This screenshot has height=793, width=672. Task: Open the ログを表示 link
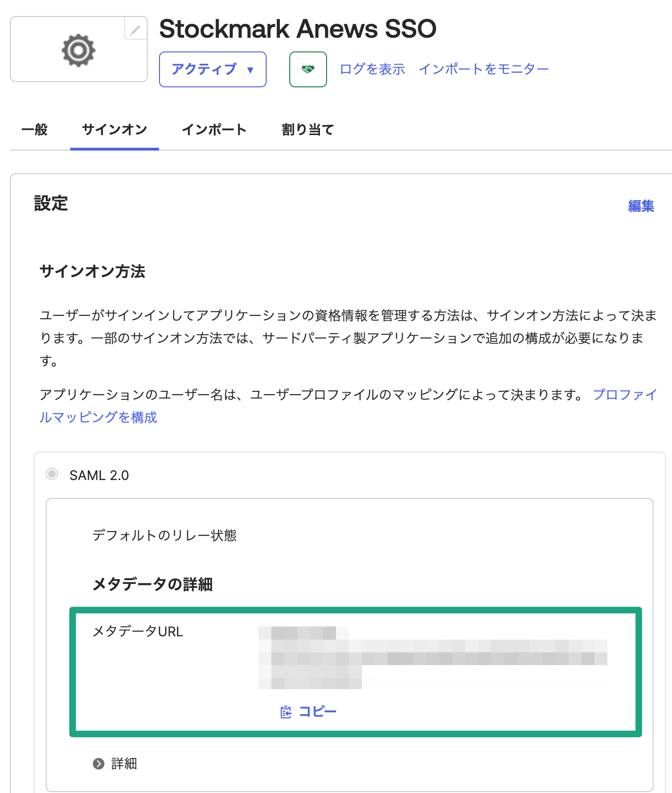point(372,69)
